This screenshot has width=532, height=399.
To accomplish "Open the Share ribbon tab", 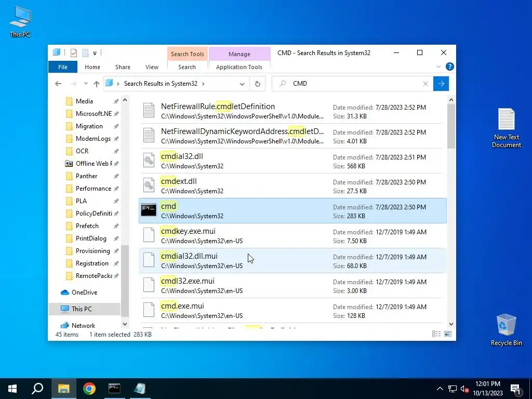I will point(123,67).
